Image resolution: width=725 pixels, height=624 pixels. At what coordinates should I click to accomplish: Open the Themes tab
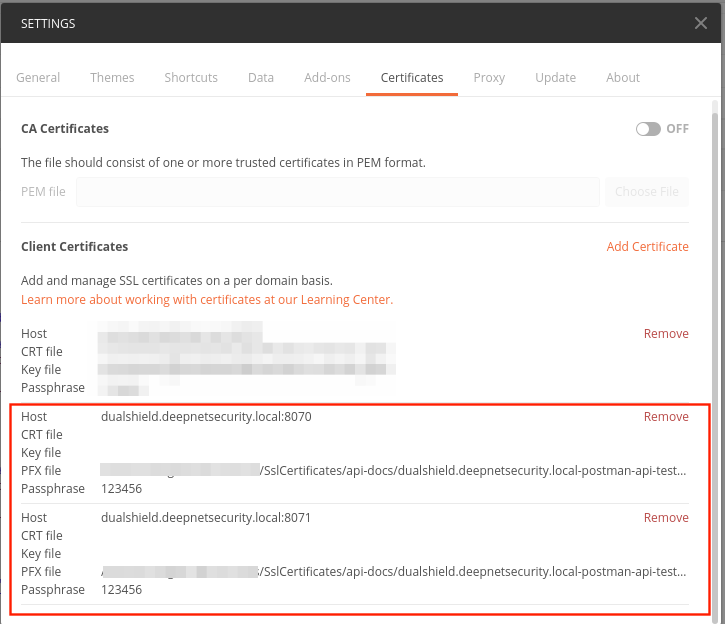coord(112,78)
